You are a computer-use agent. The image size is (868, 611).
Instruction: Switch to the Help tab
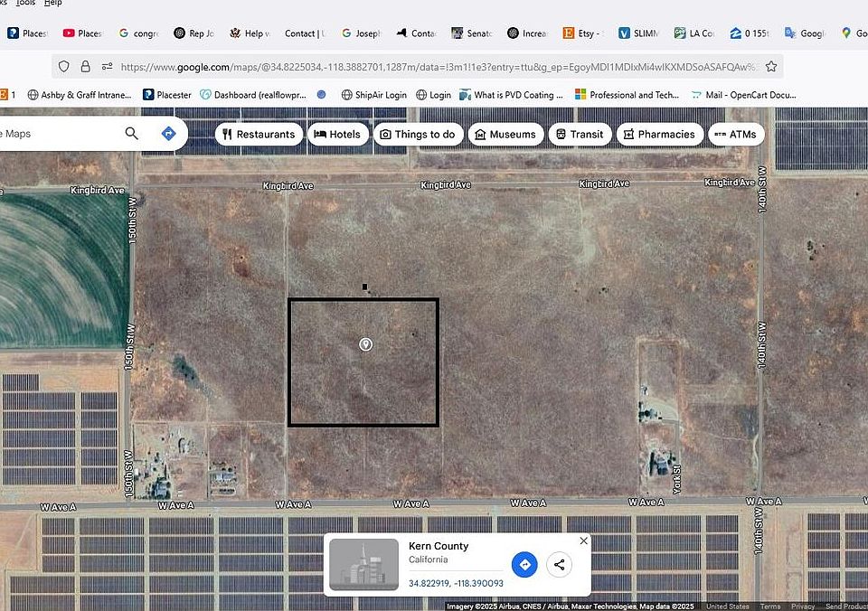coord(250,33)
